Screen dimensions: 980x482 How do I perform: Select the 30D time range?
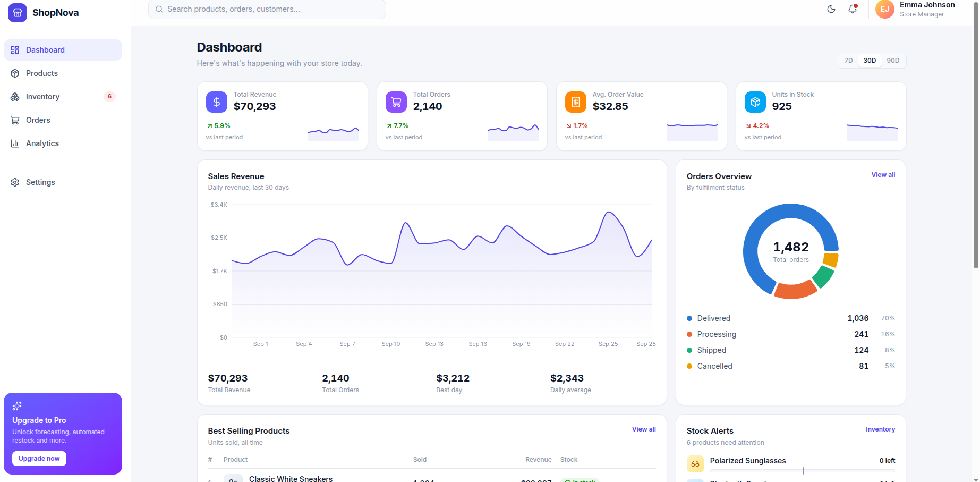point(870,61)
